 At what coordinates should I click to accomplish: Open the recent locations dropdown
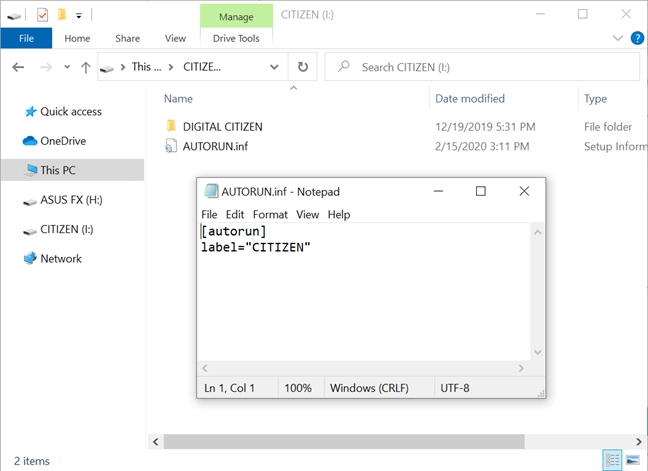click(67, 67)
